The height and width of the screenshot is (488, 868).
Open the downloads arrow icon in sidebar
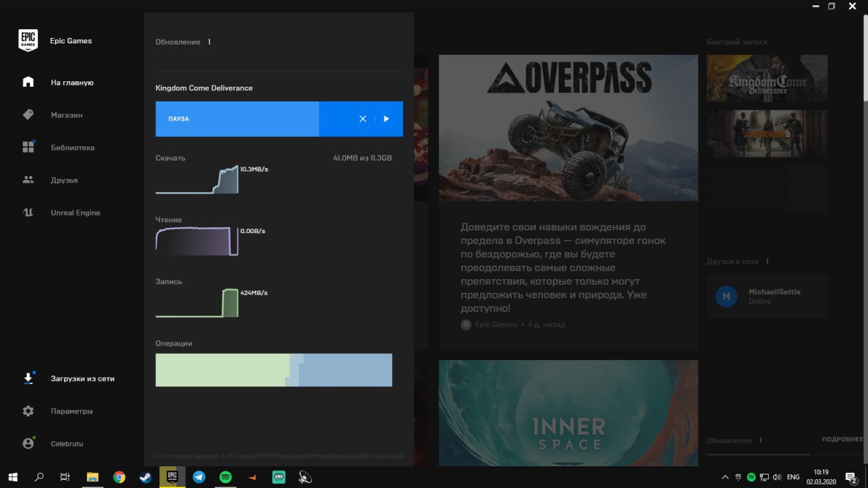28,378
